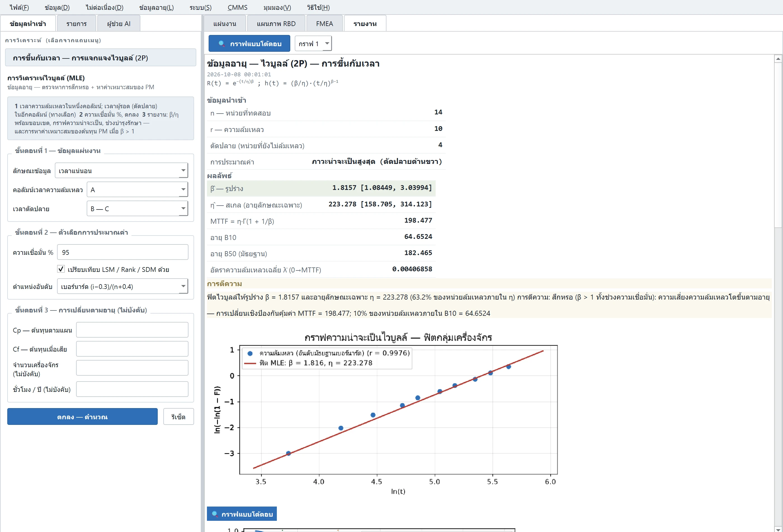783x532 pixels.
Task: Click the top กราฟแบบโต้ตอบ button label
Action: [255, 43]
